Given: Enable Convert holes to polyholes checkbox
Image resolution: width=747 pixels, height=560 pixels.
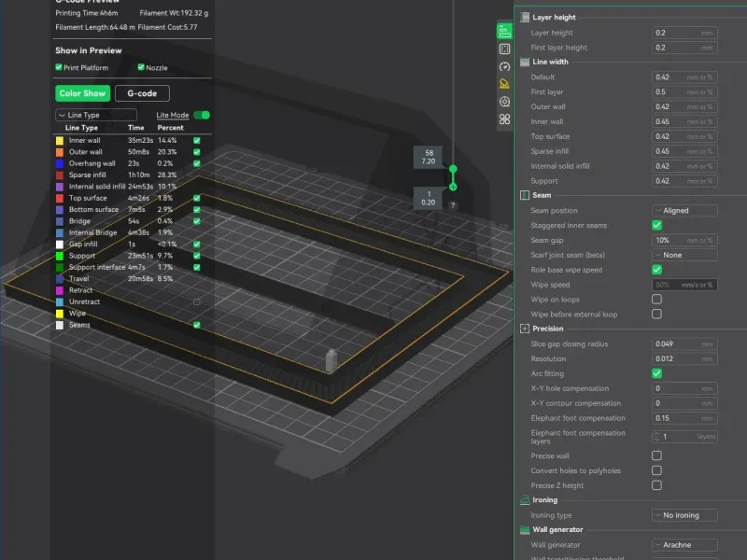Looking at the screenshot, I should [x=656, y=470].
